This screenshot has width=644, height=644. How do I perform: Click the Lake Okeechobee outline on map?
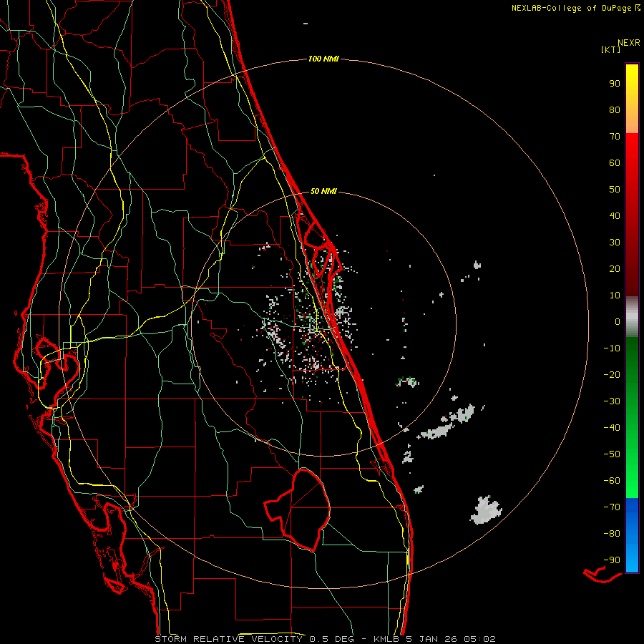point(298,509)
